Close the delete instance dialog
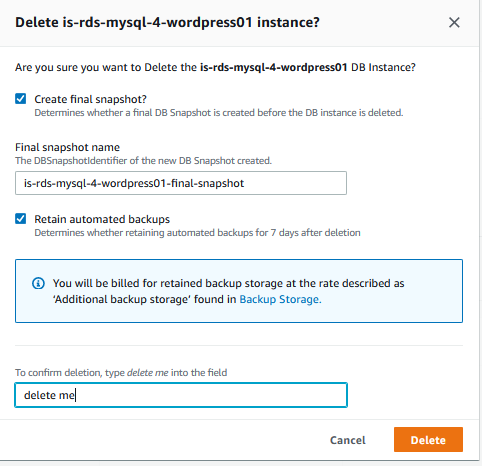Viewport: 482px width, 466px height. (x=454, y=23)
